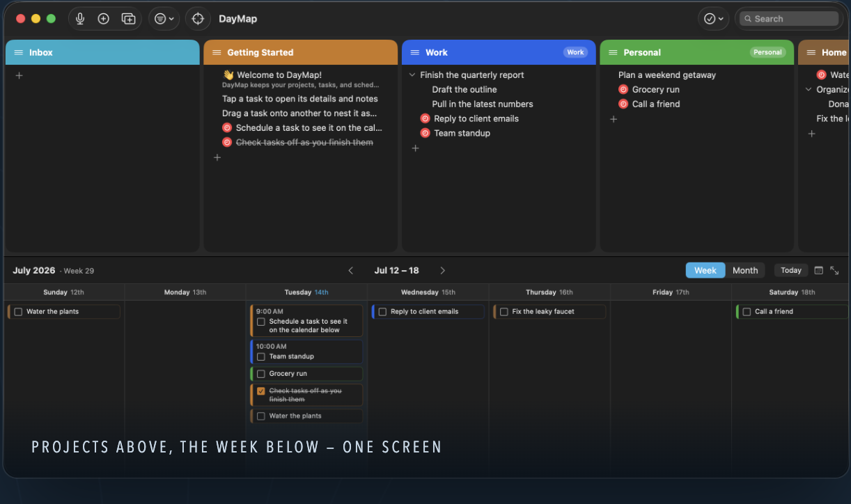Click the add task plus-circle icon
Viewport: 851px width, 504px height.
pyautogui.click(x=104, y=19)
